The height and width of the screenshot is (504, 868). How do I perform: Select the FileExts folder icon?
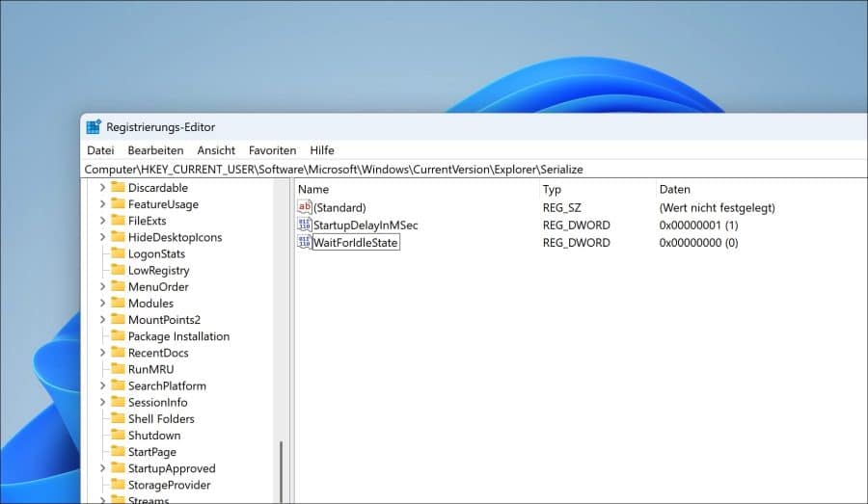118,220
